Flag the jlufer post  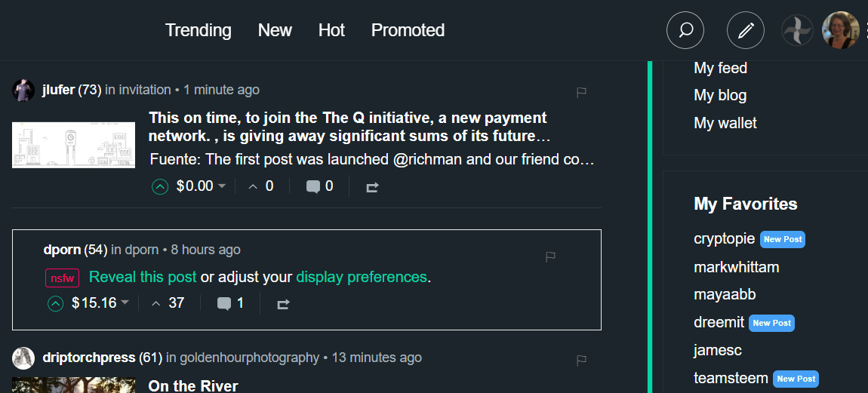[x=581, y=92]
